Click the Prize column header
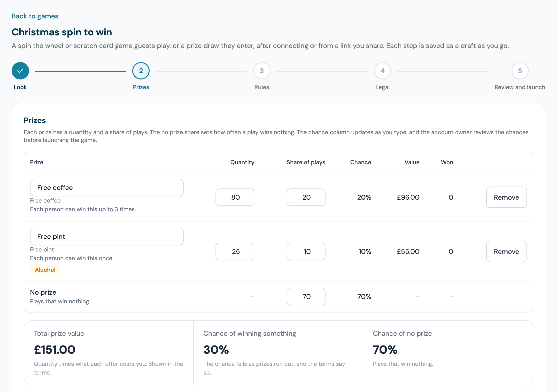The height and width of the screenshot is (392, 557). click(37, 162)
